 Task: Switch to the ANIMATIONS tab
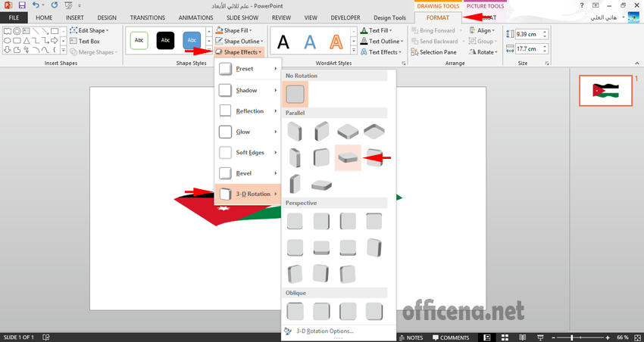click(x=195, y=17)
